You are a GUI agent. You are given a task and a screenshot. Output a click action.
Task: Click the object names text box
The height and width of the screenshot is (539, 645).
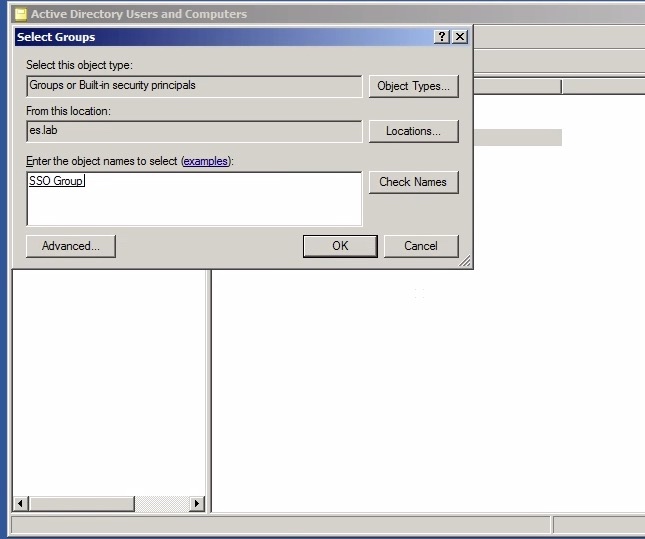point(194,199)
